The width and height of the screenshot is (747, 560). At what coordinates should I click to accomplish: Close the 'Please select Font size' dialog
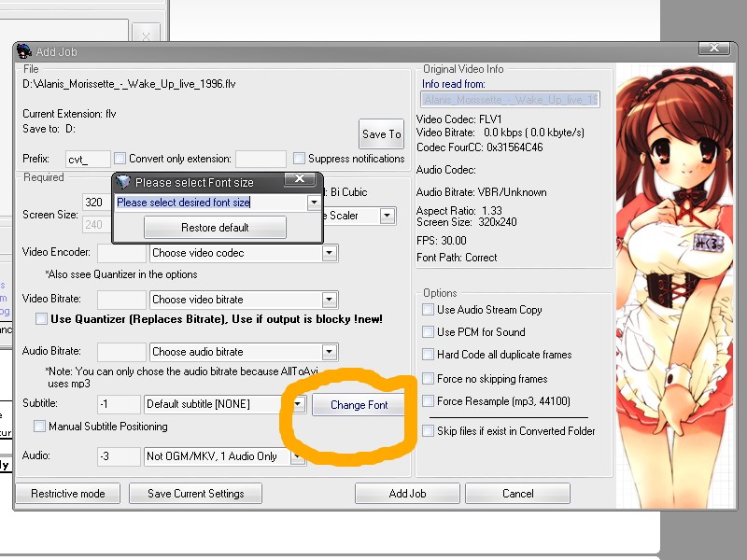(x=300, y=179)
